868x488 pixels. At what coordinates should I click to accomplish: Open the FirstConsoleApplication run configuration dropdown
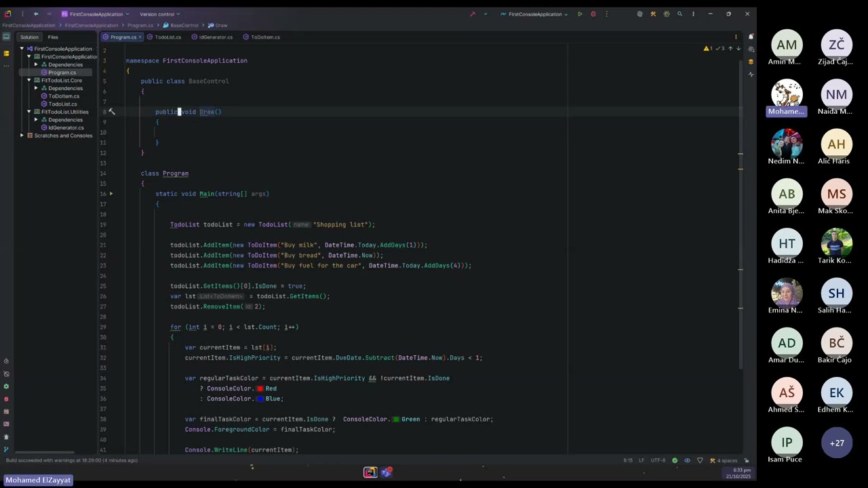[535, 14]
